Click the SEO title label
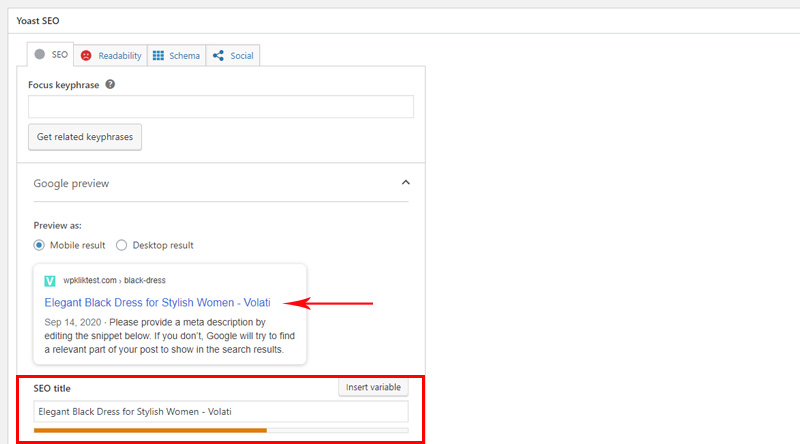The width and height of the screenshot is (800, 444). pyautogui.click(x=52, y=388)
